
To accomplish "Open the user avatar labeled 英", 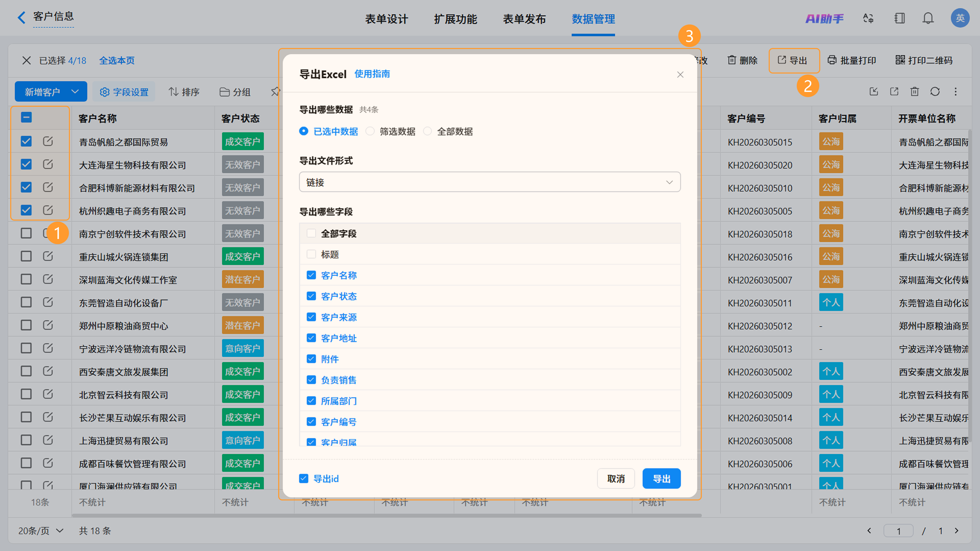I will 960,18.
